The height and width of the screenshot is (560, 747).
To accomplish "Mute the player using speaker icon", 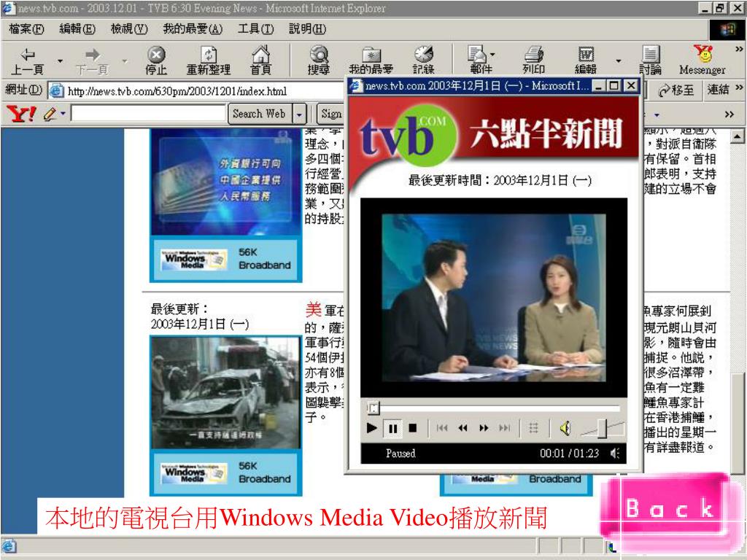I will 565,428.
